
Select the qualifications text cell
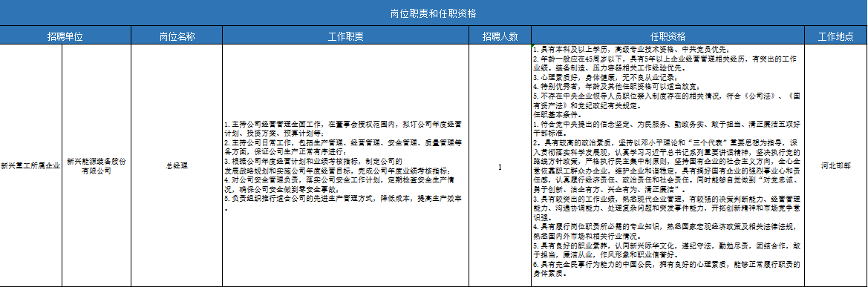pos(668,166)
